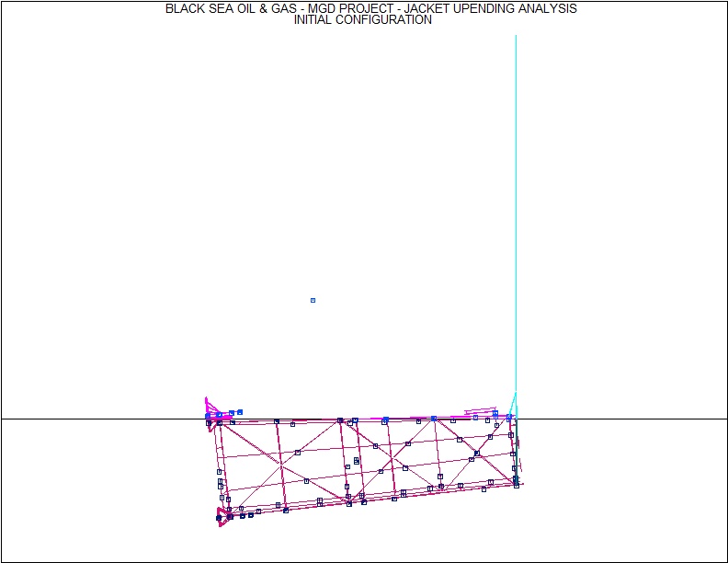The height and width of the screenshot is (563, 728).
Task: Select the teal vertical leg at the jacket's right end
Action: [x=516, y=451]
